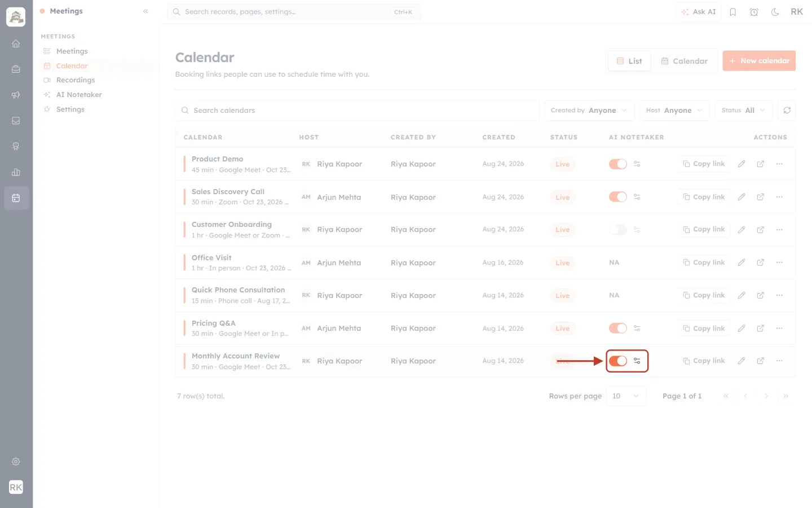Screen dimensions: 812x508
Task: Click the bookmark icon in top bar
Action: pos(733,12)
